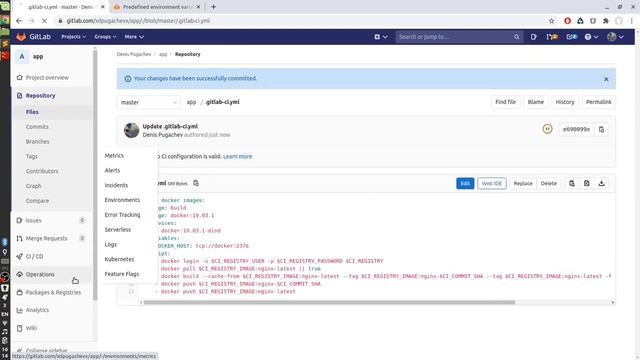This screenshot has width=640, height=360.
Task: Open Wiki in the sidebar
Action: point(31,328)
